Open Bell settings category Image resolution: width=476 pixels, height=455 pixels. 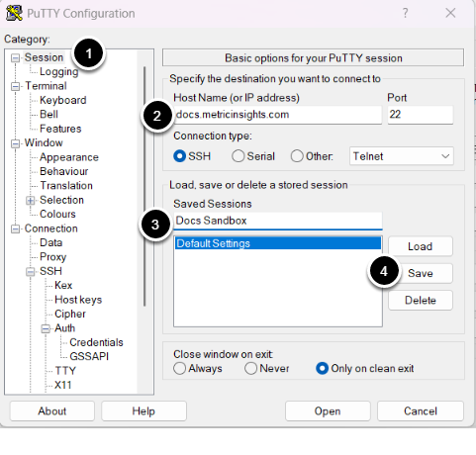[48, 114]
